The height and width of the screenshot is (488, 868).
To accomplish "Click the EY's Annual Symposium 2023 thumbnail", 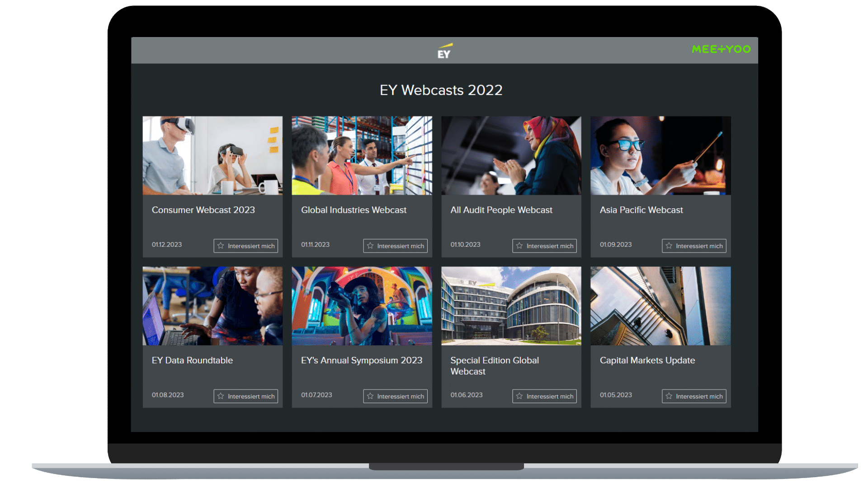I will (362, 305).
